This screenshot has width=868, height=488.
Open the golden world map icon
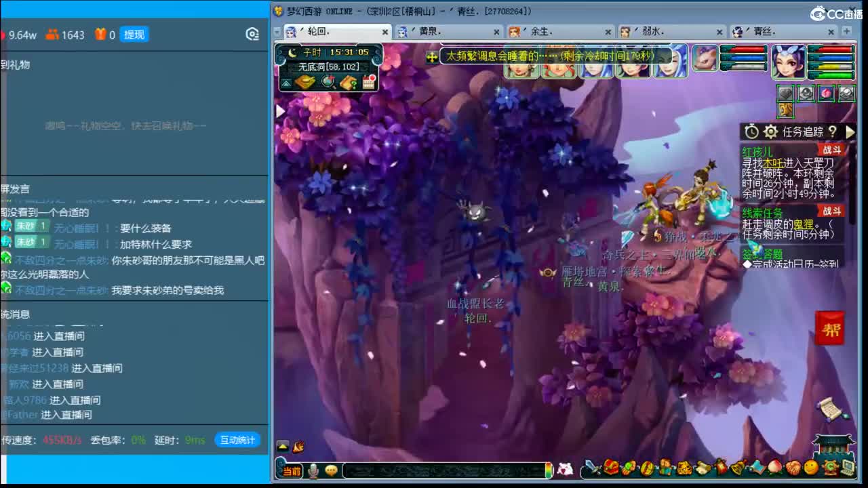coord(305,83)
